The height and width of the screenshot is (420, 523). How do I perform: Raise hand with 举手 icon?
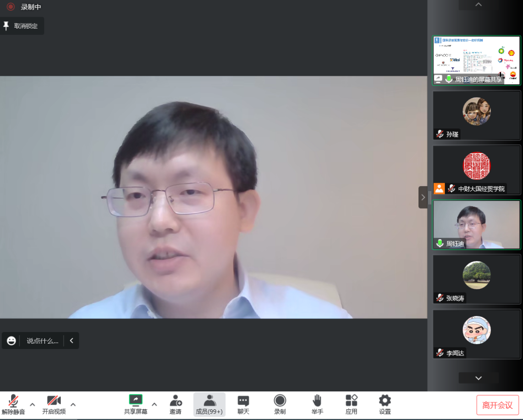coord(317,404)
